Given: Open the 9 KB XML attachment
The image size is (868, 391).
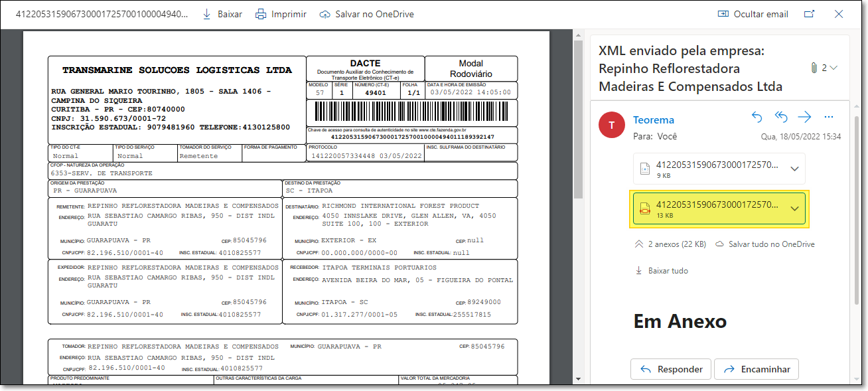Looking at the screenshot, I should pos(719,169).
